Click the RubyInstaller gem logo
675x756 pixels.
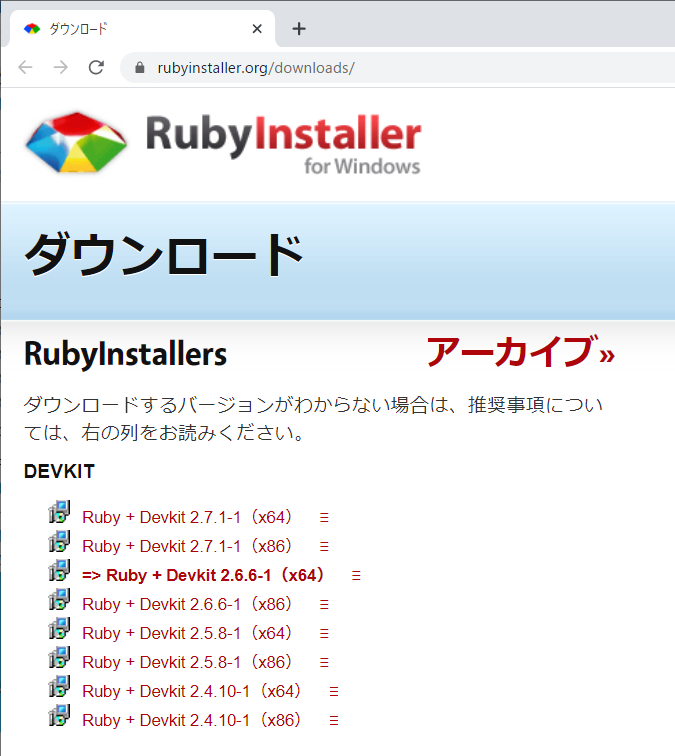click(75, 144)
